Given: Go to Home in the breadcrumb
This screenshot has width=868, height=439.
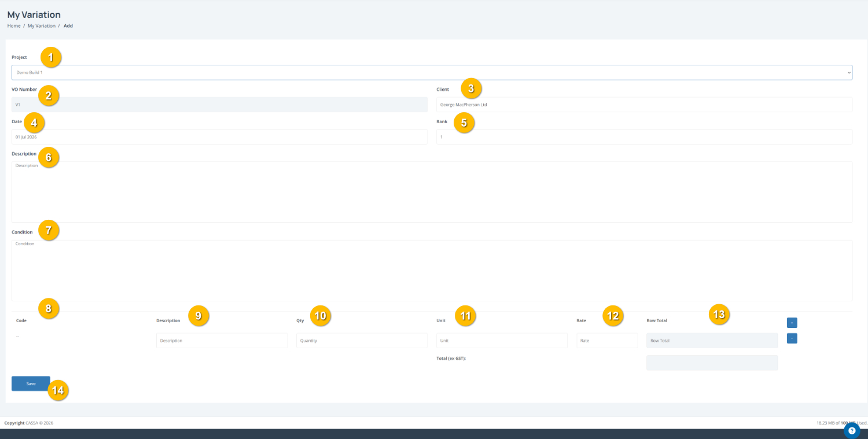Looking at the screenshot, I should [x=14, y=26].
